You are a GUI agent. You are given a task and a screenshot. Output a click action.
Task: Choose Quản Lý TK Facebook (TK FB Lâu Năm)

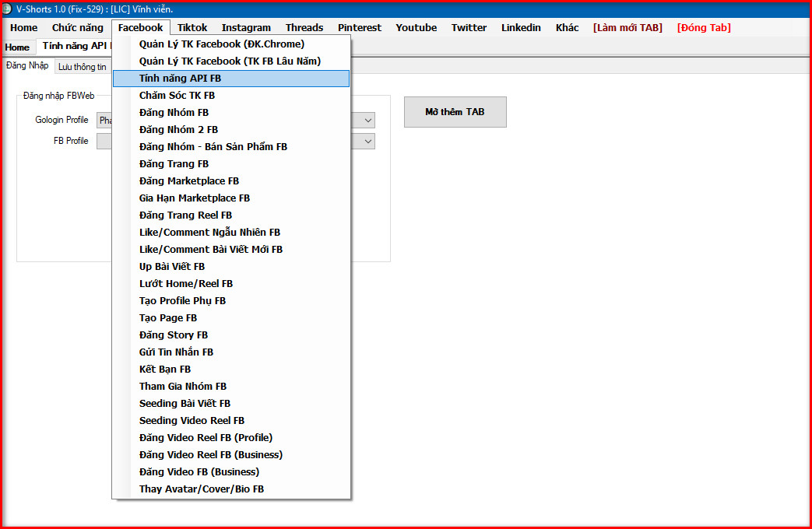(x=231, y=61)
